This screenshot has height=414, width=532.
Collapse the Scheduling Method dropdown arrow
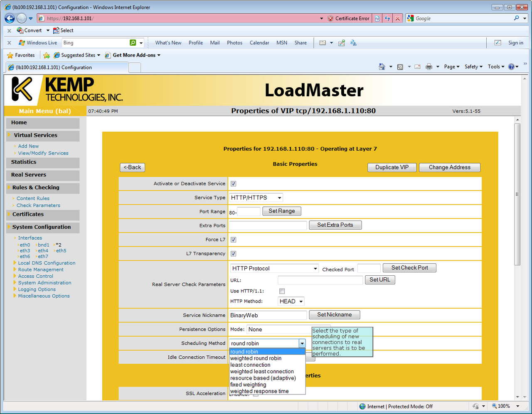pyautogui.click(x=302, y=343)
